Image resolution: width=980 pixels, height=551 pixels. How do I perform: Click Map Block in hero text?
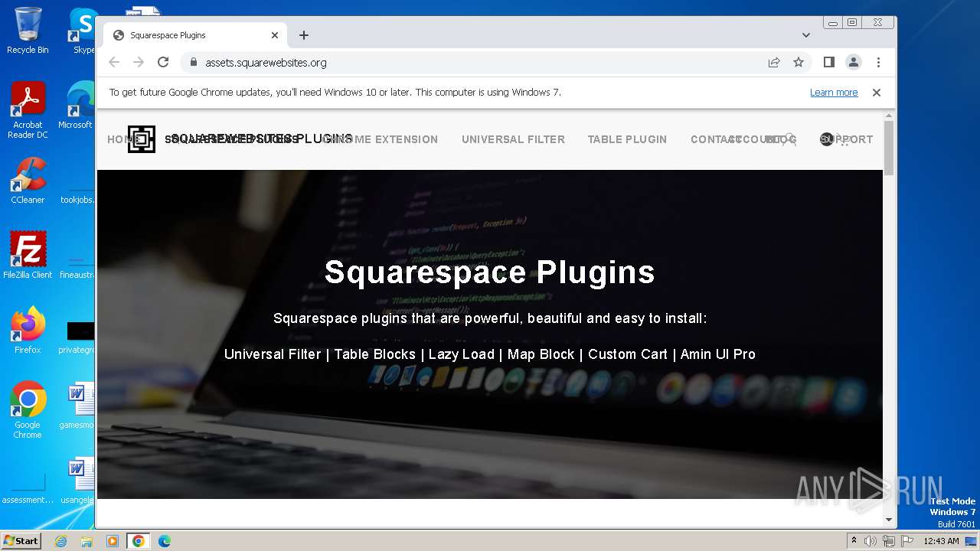click(541, 354)
